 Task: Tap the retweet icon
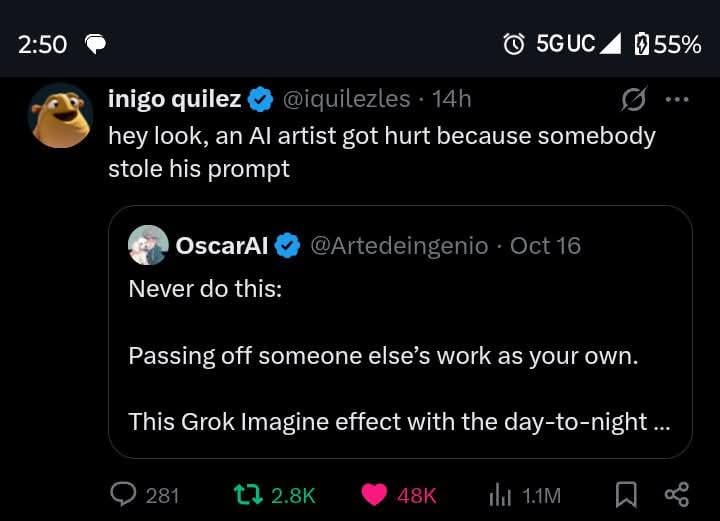(x=246, y=494)
